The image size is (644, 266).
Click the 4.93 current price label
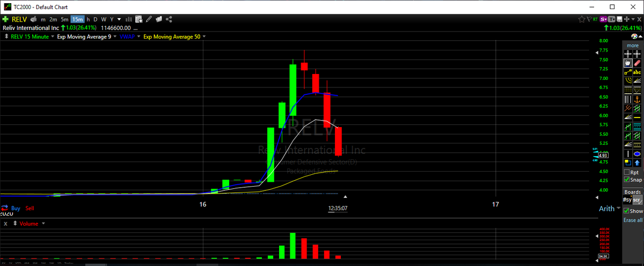pyautogui.click(x=603, y=156)
